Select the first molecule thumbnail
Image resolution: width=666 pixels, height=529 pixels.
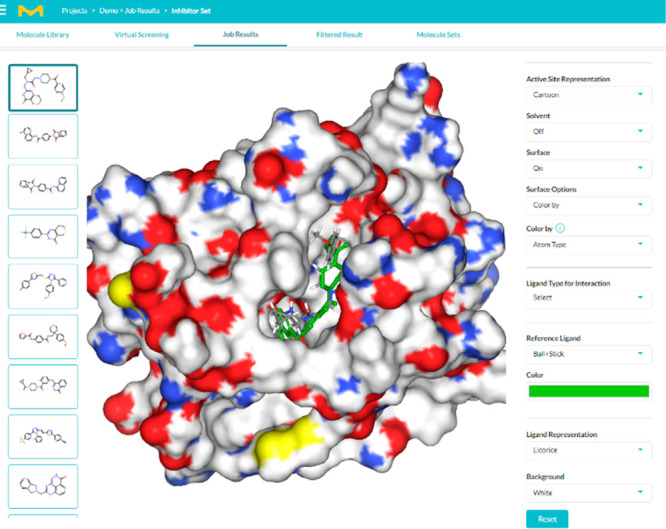42,87
